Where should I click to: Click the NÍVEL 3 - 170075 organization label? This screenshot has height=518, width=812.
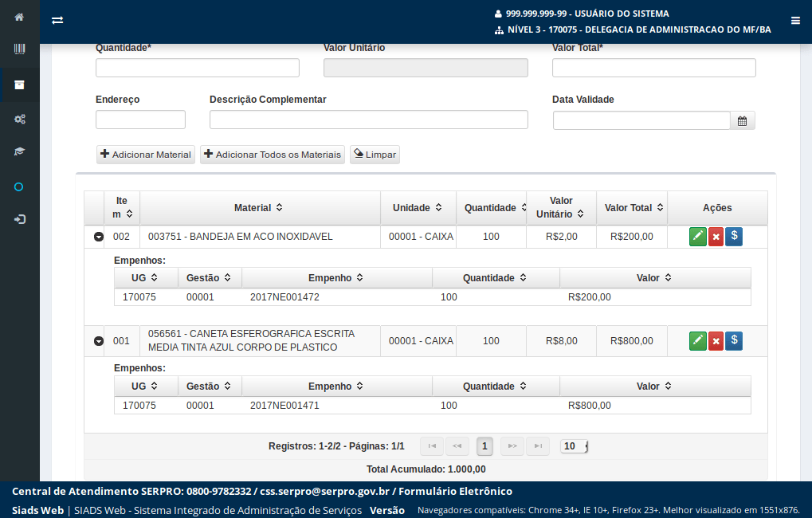coord(639,29)
